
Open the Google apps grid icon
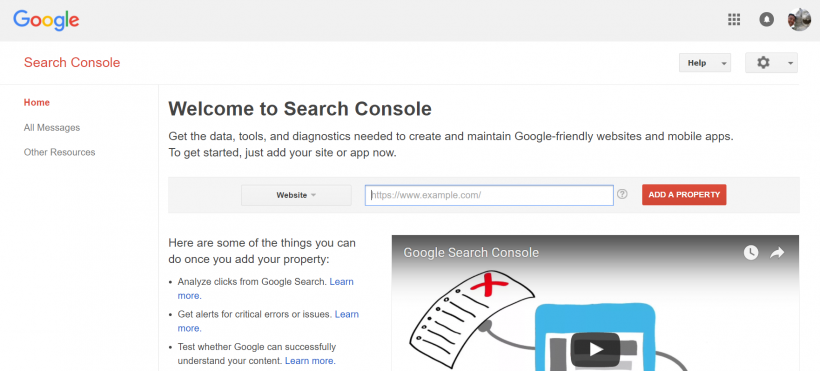tap(734, 20)
